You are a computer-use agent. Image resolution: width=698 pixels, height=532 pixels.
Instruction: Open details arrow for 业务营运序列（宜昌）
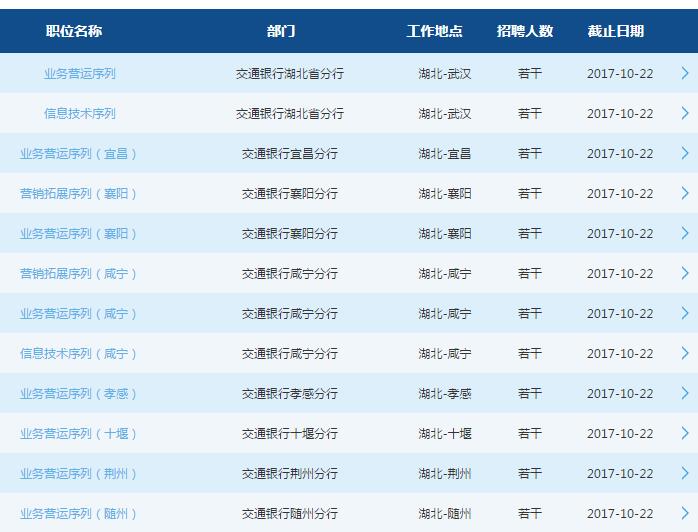tap(684, 153)
